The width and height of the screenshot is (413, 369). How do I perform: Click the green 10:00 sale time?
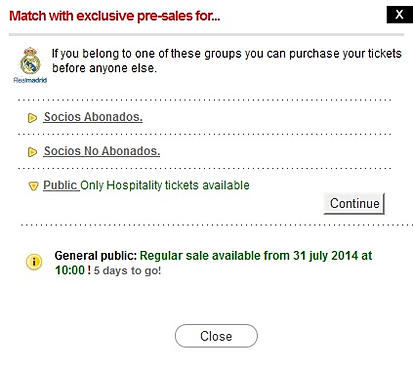[70, 270]
